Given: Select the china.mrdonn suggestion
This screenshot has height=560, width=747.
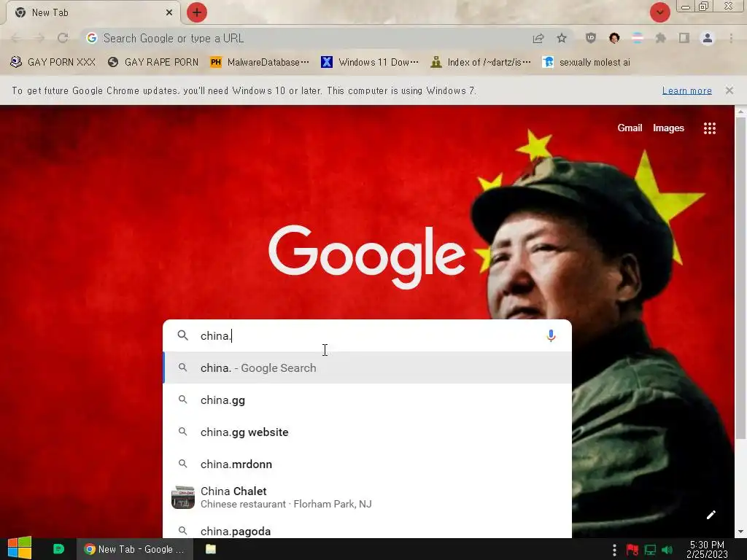Looking at the screenshot, I should [368, 464].
